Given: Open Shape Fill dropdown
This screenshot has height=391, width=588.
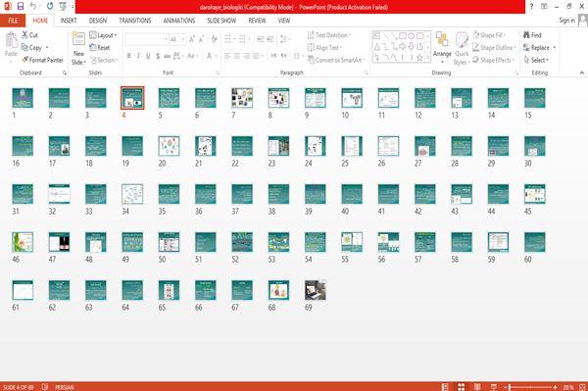Looking at the screenshot, I should [x=489, y=35].
